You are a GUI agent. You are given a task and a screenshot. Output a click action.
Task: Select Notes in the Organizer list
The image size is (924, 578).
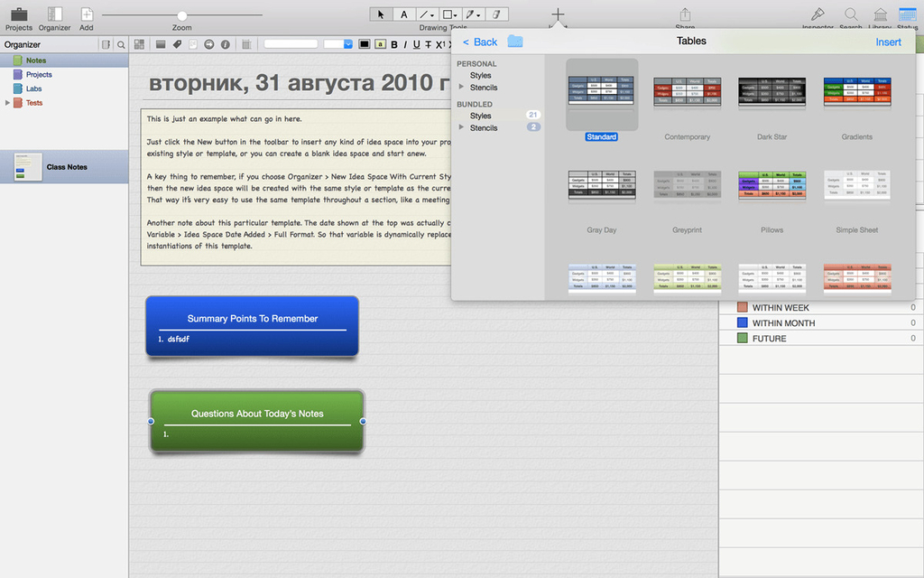(36, 61)
